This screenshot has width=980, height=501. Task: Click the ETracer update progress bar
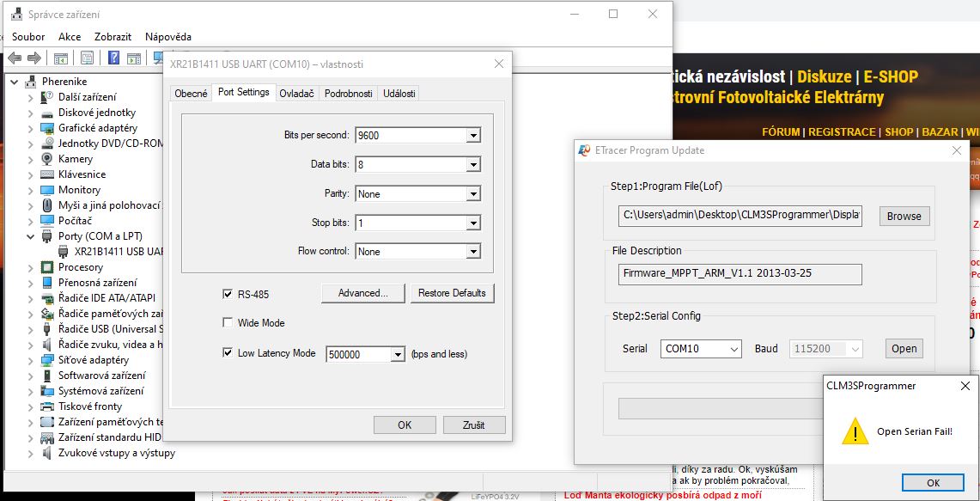click(721, 408)
